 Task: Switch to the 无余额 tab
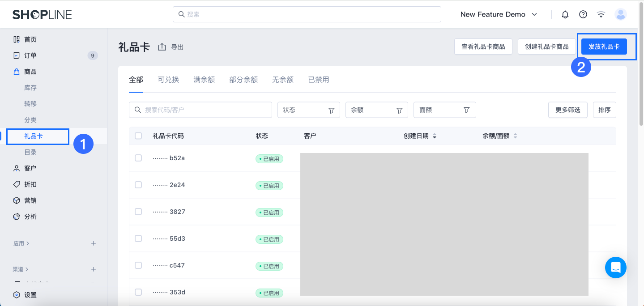pyautogui.click(x=283, y=80)
